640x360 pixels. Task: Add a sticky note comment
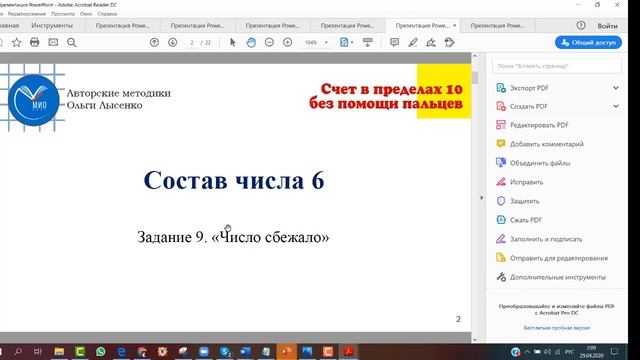coord(394,42)
